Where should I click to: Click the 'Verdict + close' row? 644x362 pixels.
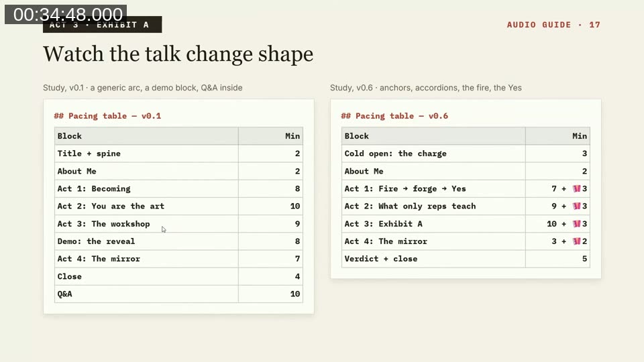466,259
